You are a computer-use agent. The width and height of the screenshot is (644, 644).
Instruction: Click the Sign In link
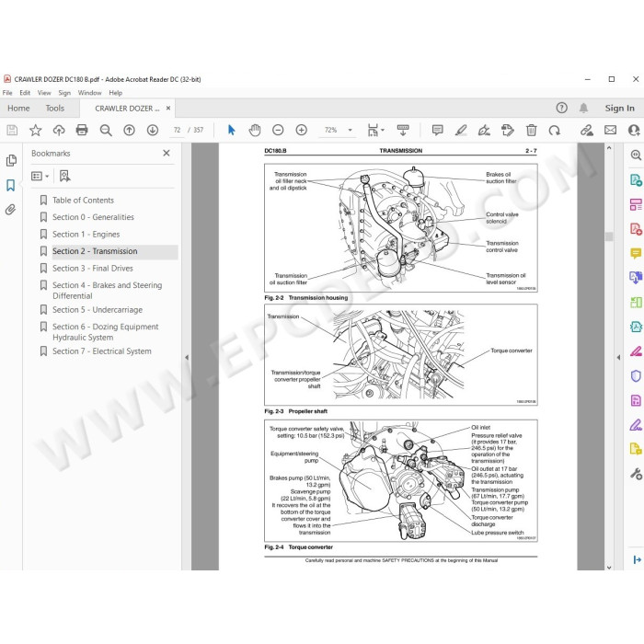(x=619, y=108)
